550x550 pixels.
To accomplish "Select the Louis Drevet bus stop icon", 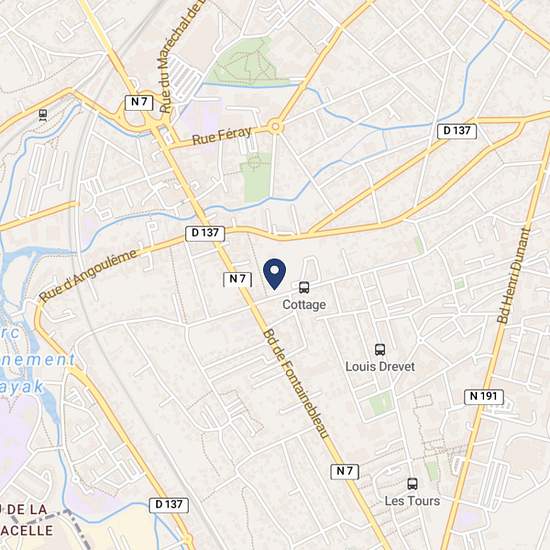I will (x=380, y=349).
